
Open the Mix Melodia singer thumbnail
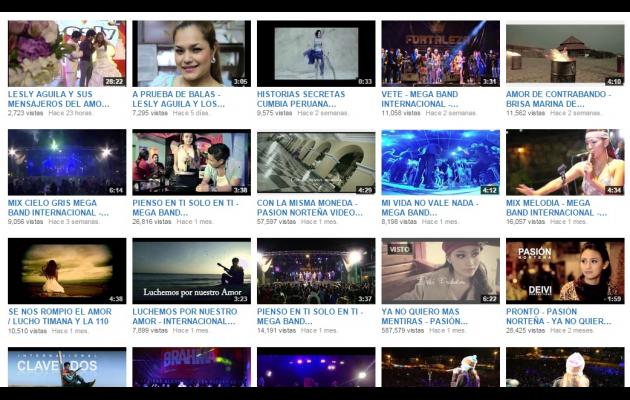tap(565, 162)
